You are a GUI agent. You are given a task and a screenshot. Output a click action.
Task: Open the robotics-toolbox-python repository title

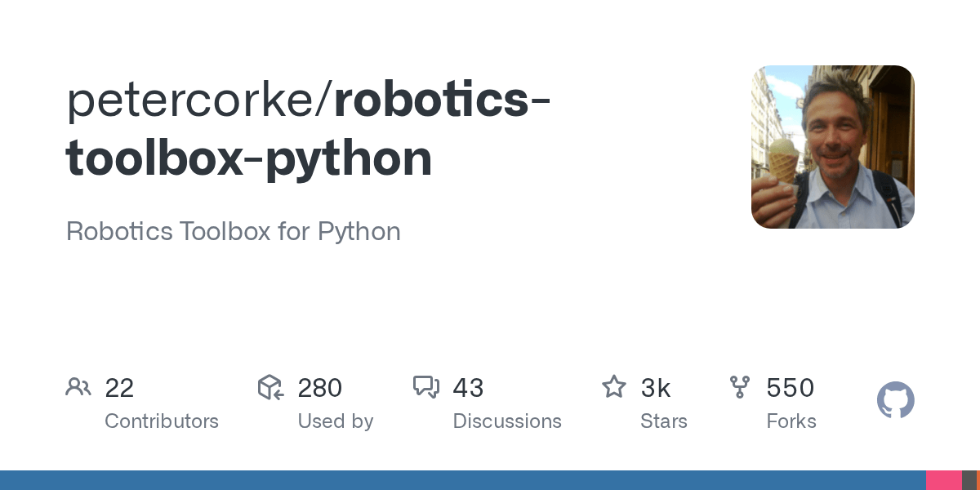[x=308, y=128]
